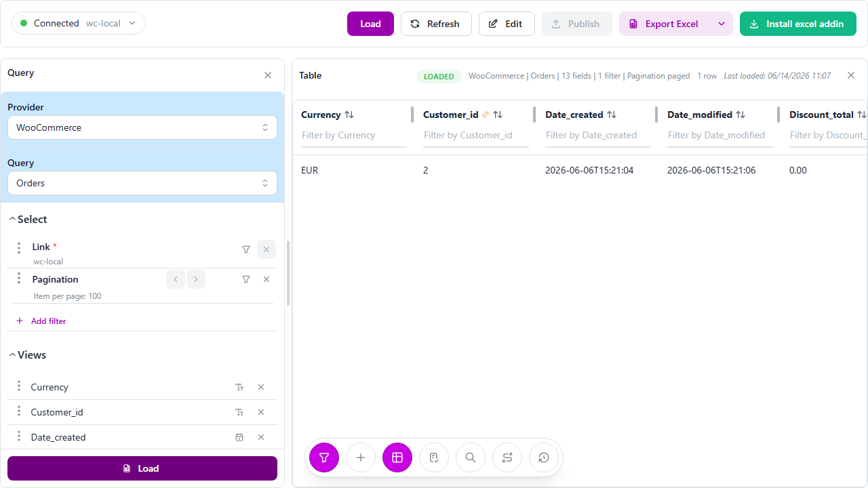Go to previous pagination page
Viewport: 868px width, 488px height.
click(176, 279)
